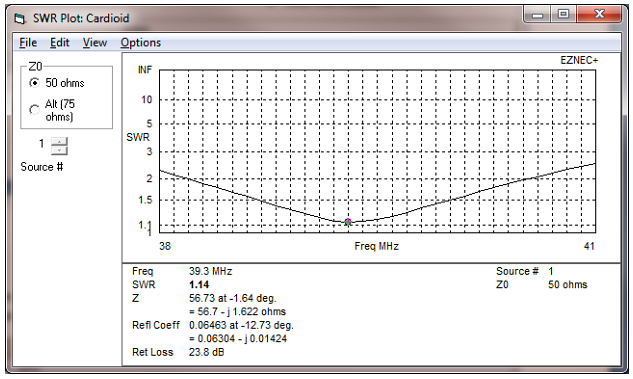Open the View menu

coord(95,43)
